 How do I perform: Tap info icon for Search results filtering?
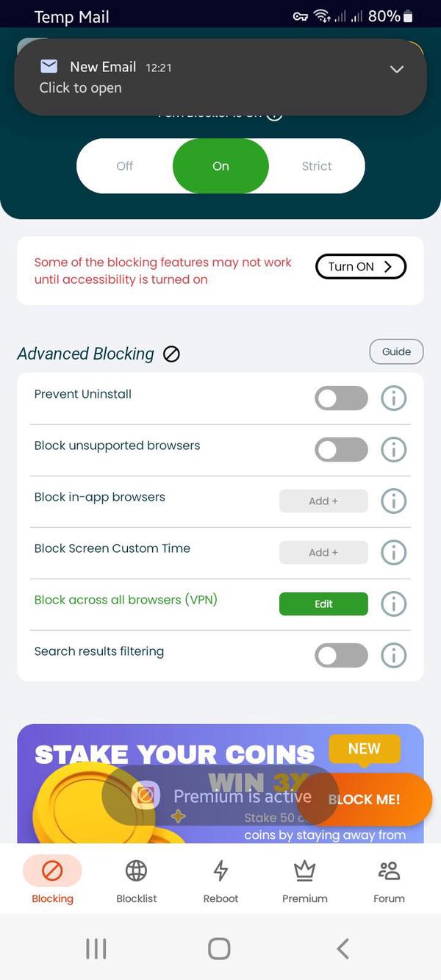point(393,655)
